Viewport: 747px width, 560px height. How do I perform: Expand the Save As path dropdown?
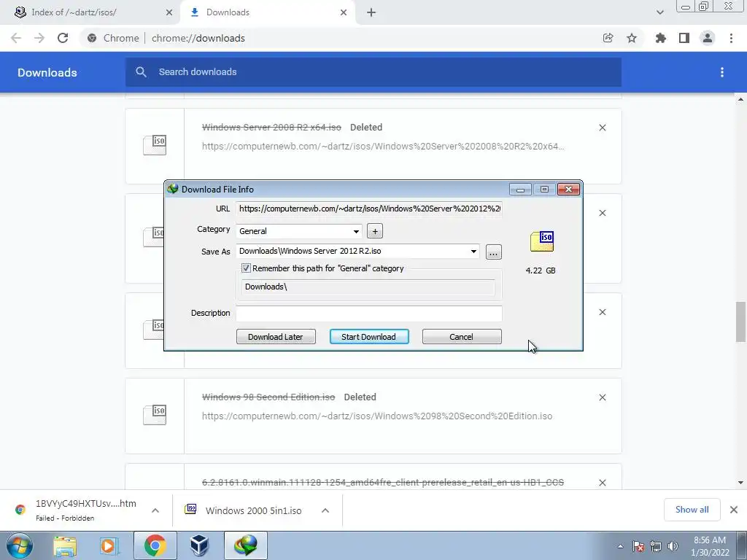coord(473,252)
